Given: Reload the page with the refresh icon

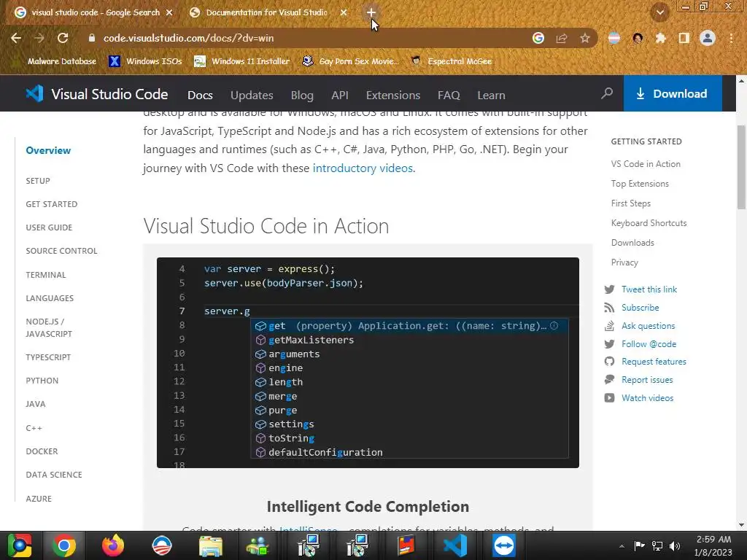Looking at the screenshot, I should pos(63,38).
